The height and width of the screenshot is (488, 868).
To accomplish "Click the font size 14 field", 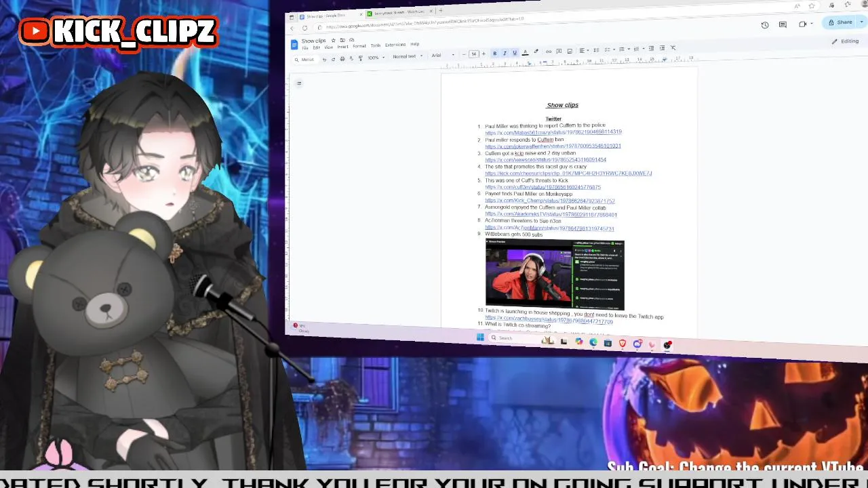I will pyautogui.click(x=474, y=54).
